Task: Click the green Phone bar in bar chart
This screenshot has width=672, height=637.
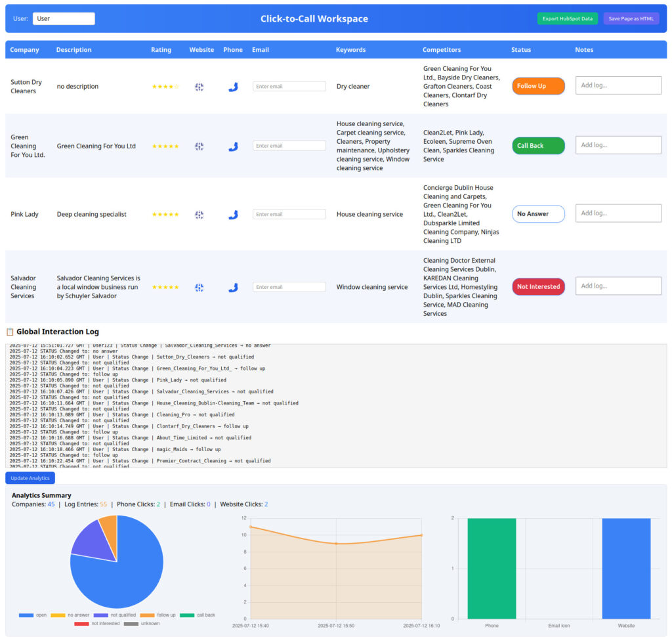Action: [x=492, y=569]
